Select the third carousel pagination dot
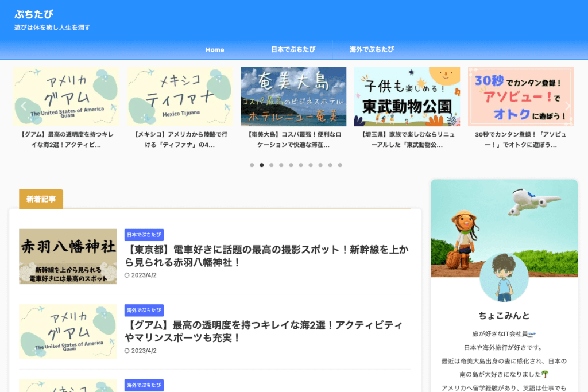588x392 pixels. coord(271,165)
